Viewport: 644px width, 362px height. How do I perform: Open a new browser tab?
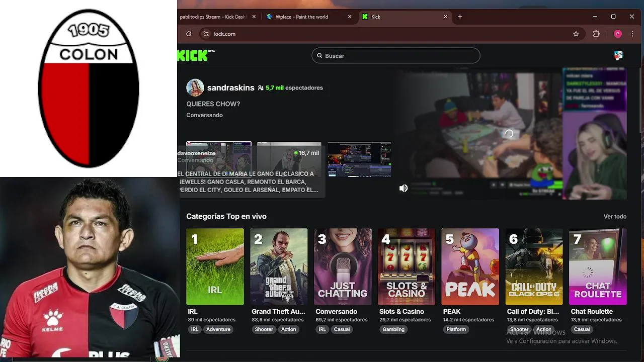pyautogui.click(x=460, y=17)
